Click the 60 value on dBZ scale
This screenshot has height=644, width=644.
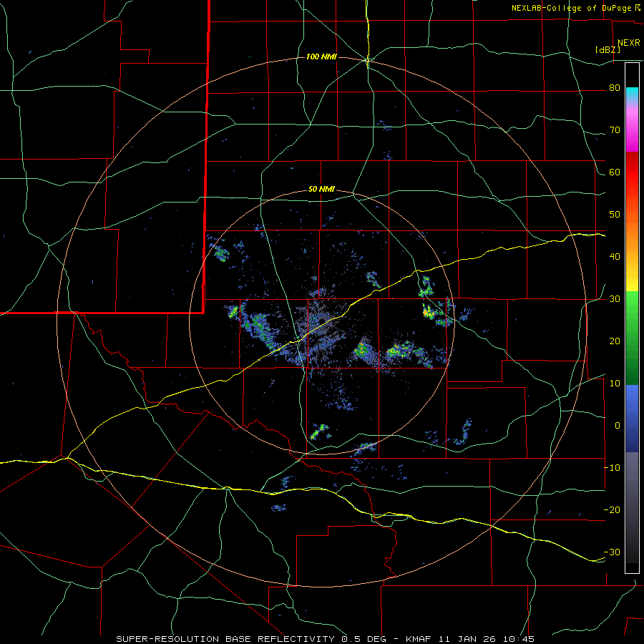tap(615, 172)
